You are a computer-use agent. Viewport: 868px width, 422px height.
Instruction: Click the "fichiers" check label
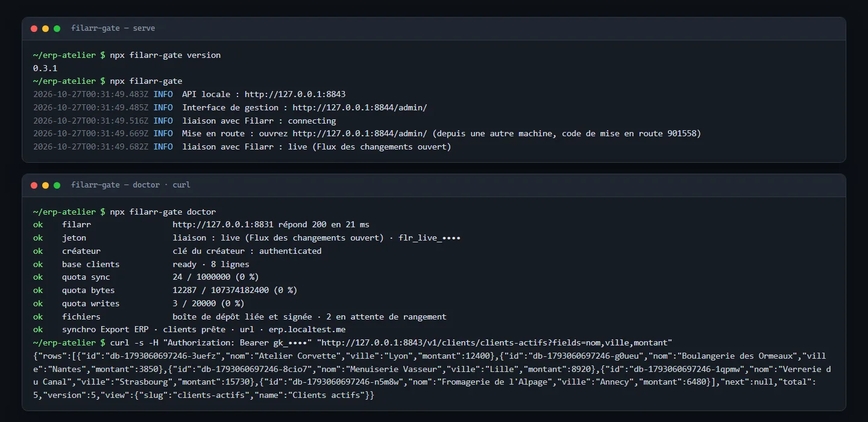click(81, 316)
